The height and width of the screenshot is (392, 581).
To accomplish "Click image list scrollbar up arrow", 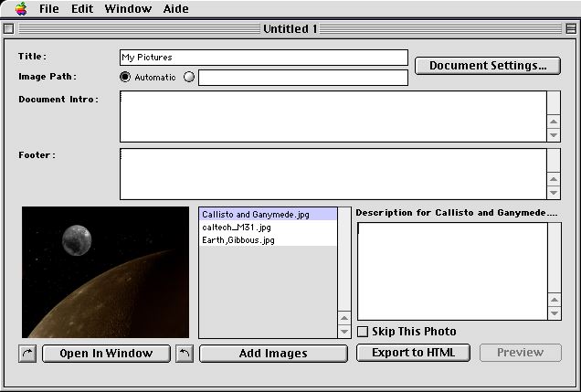I will coord(344,317).
